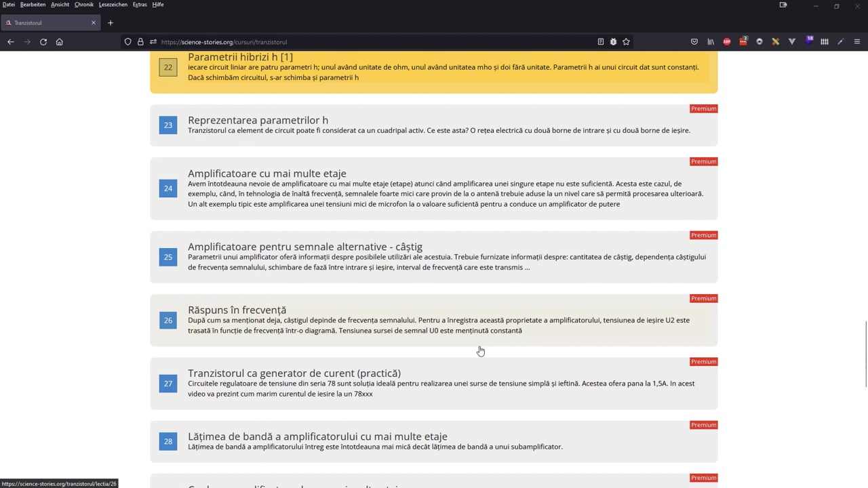Screen dimensions: 868x488
Task: Open a new browser tab
Action: [111, 22]
